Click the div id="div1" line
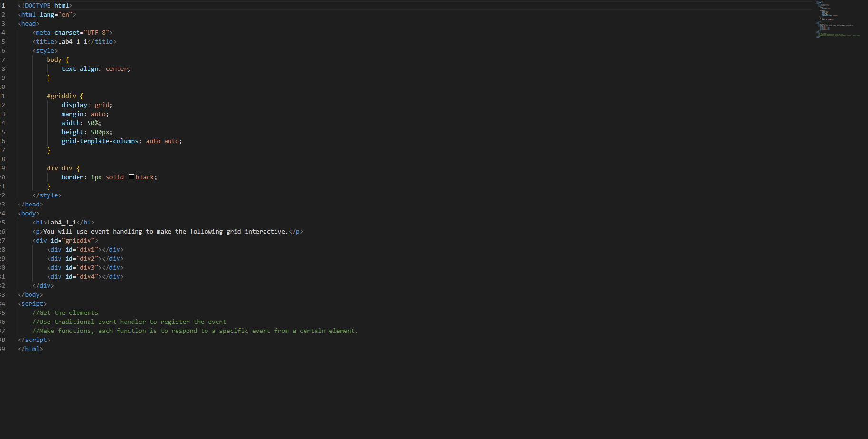 click(85, 250)
